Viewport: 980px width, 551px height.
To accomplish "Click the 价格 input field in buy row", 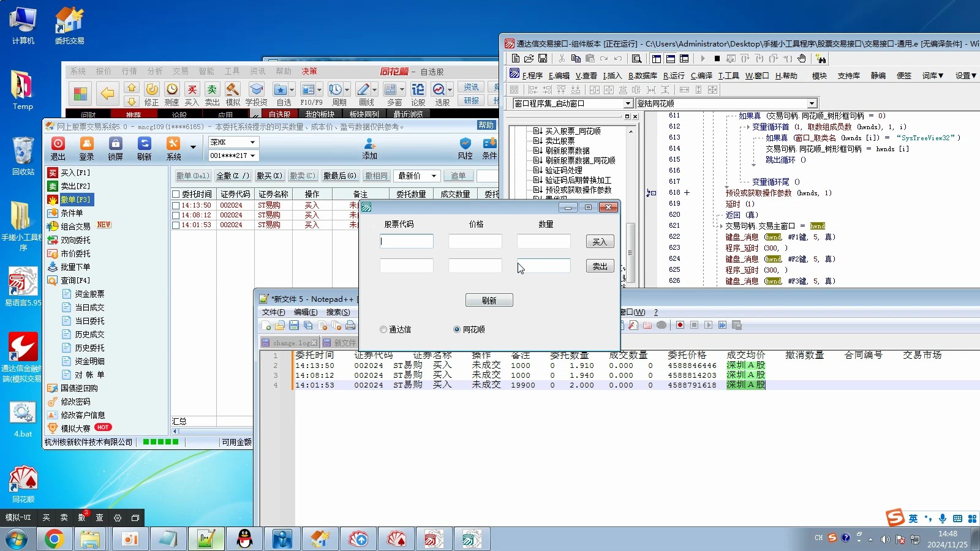I will [475, 241].
